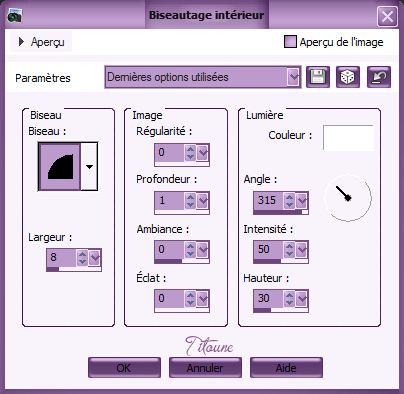Open the Profondeur slider dropdown arrow
Viewport: 404px width, 394px height.
(x=202, y=200)
